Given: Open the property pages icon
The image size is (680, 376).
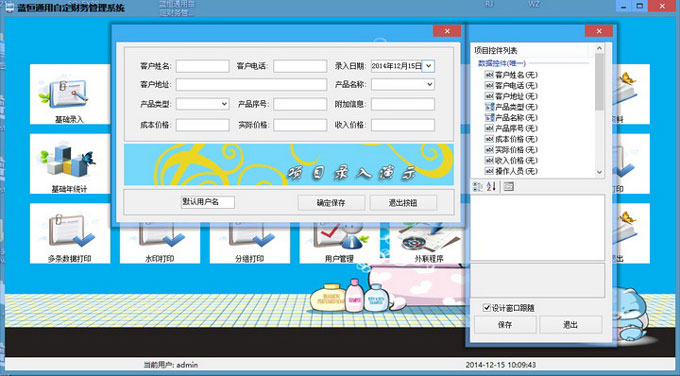Looking at the screenshot, I should point(509,187).
